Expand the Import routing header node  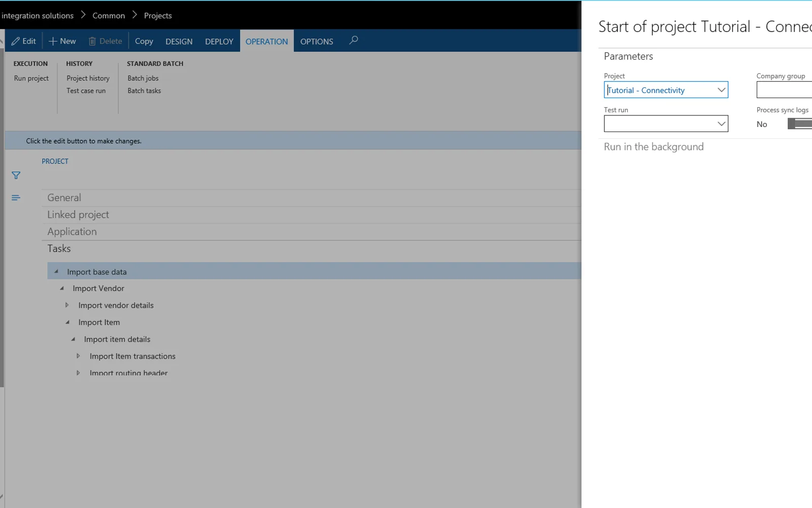point(78,373)
